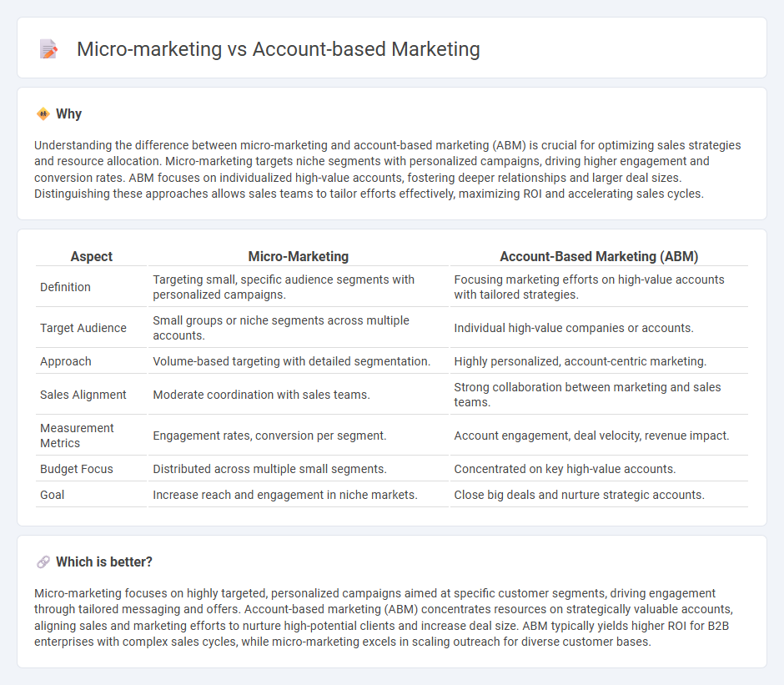
Task: Click the Approach row label
Action: [x=66, y=361]
